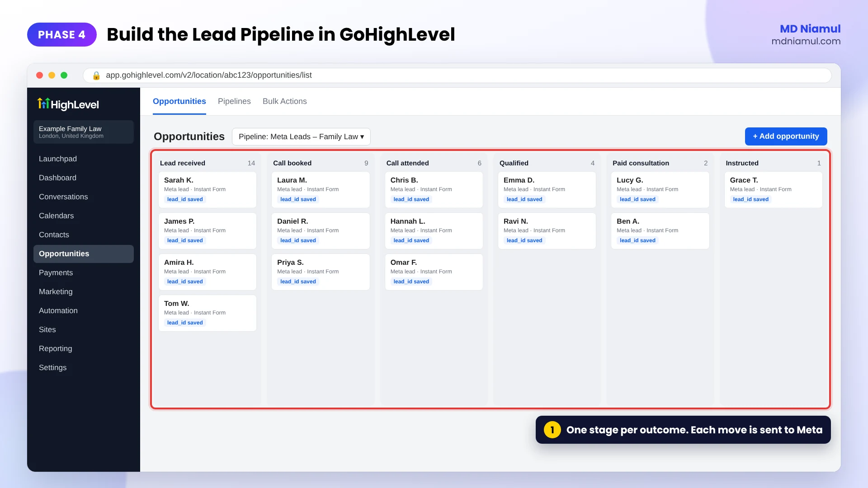Switch to the Pipelines tab
868x488 pixels.
(x=234, y=101)
